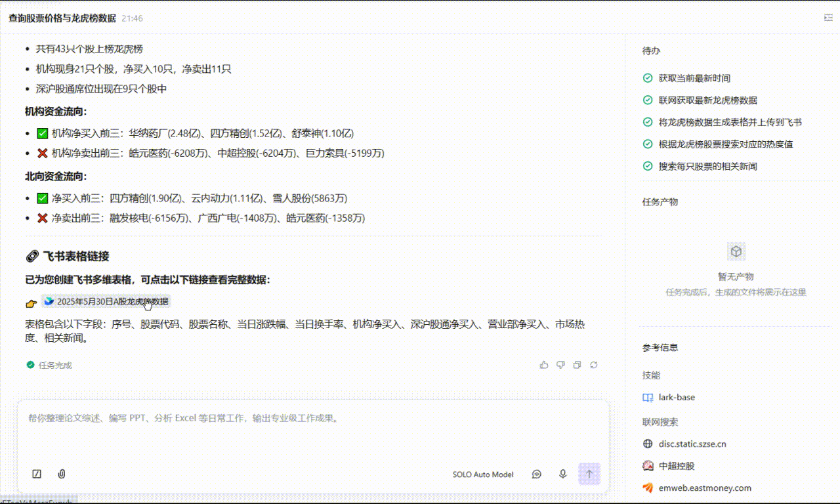Click the book icon next to lark-base
This screenshot has width=840, height=504.
point(648,398)
